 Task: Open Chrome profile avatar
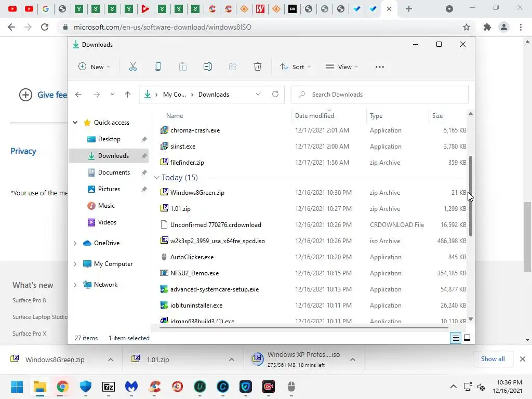click(504, 27)
